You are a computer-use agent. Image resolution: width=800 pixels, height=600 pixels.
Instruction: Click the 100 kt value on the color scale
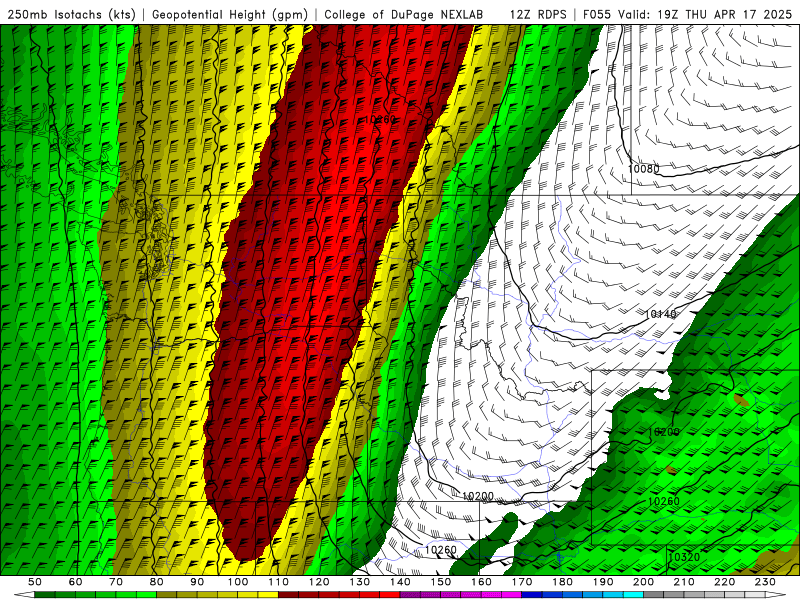pos(238,582)
